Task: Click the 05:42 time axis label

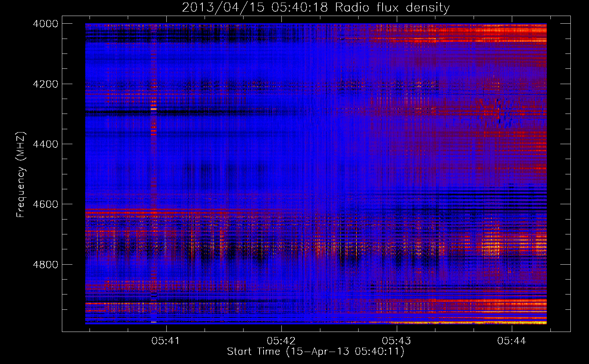Action: click(x=281, y=341)
